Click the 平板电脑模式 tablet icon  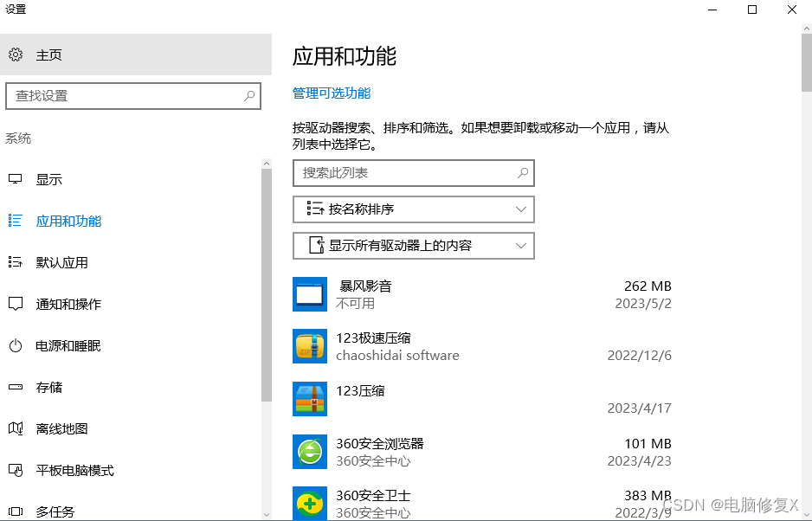pos(15,470)
